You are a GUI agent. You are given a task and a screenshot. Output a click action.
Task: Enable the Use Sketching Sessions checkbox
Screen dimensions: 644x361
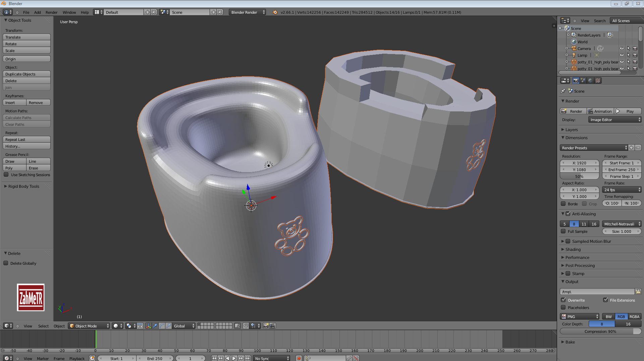[6, 174]
